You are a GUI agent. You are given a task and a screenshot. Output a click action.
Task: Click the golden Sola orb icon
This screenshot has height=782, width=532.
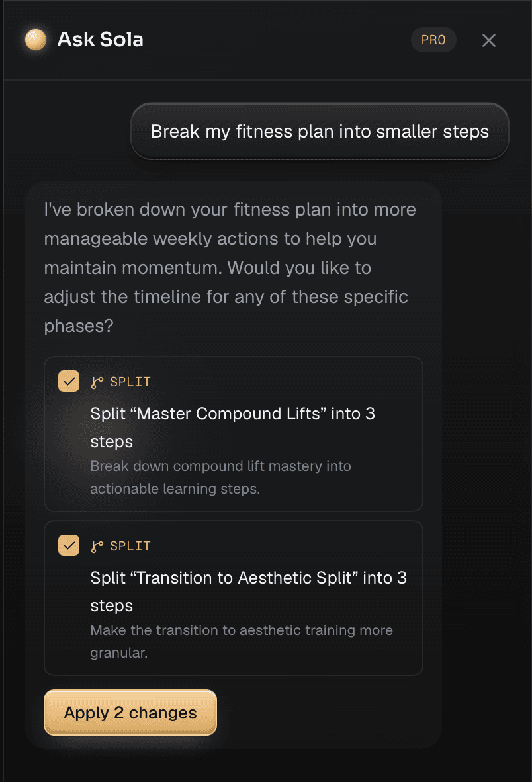[x=35, y=40]
